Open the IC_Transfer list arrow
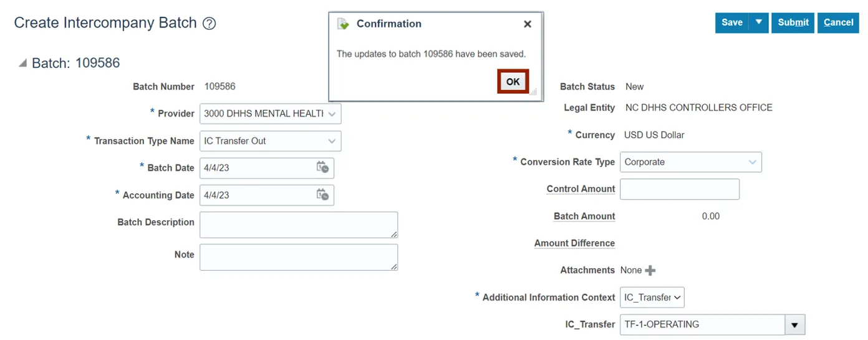The height and width of the screenshot is (340, 868). point(794,324)
